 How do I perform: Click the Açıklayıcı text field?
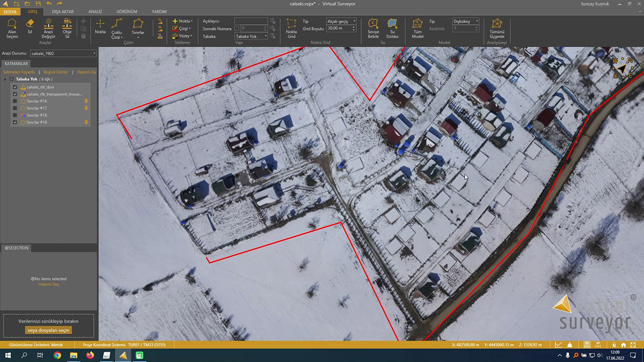pyautogui.click(x=251, y=21)
